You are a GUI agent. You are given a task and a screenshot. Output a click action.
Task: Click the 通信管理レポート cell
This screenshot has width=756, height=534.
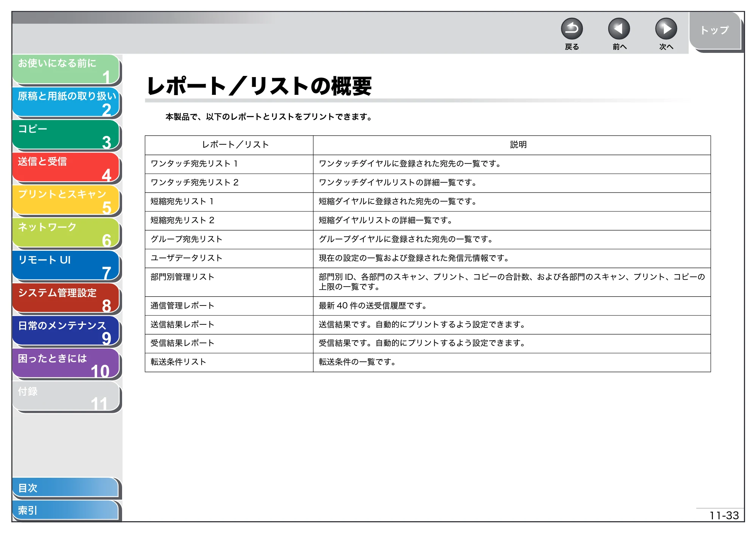229,306
